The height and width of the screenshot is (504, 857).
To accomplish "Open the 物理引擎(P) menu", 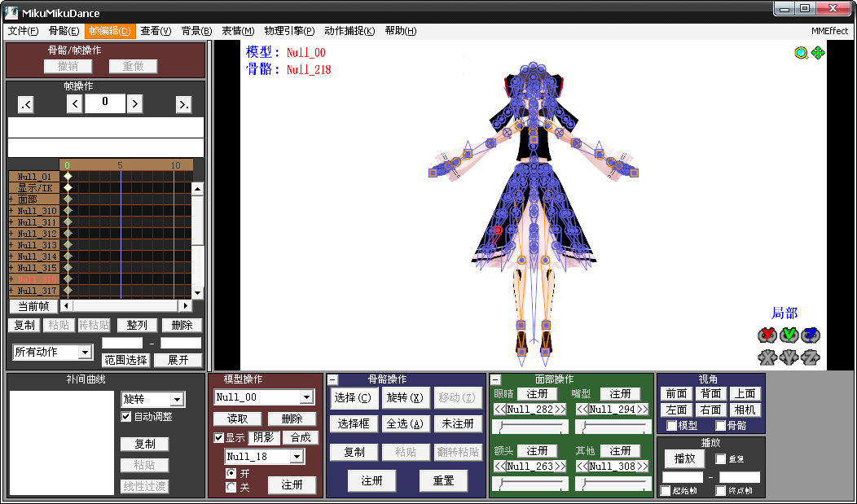I will [290, 31].
